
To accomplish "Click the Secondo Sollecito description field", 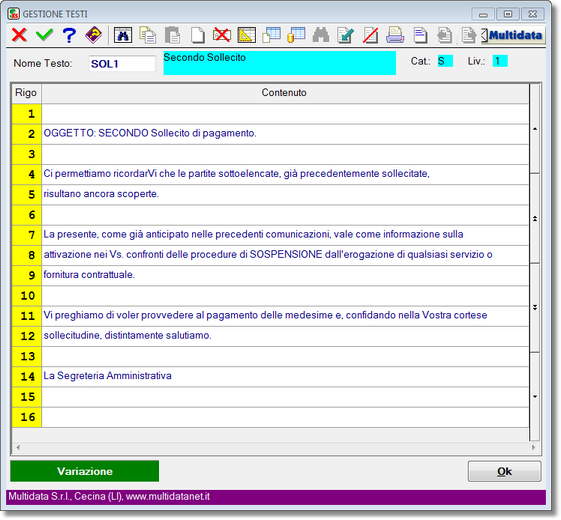I will (x=279, y=63).
